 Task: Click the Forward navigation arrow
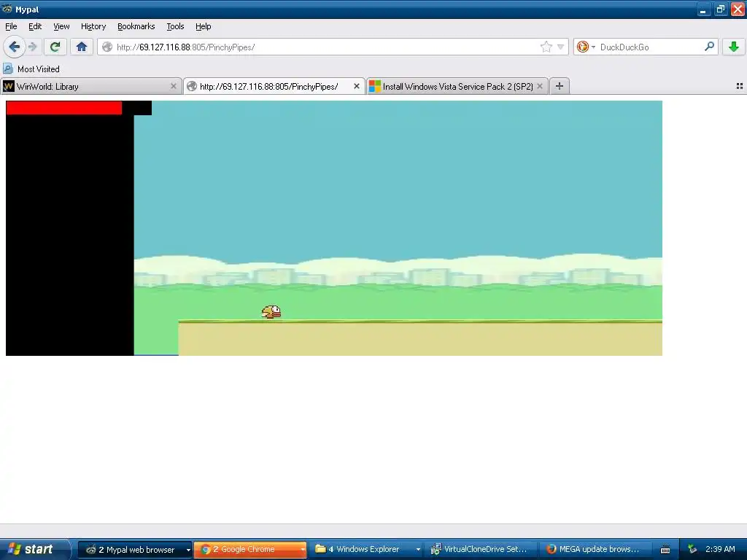click(33, 47)
